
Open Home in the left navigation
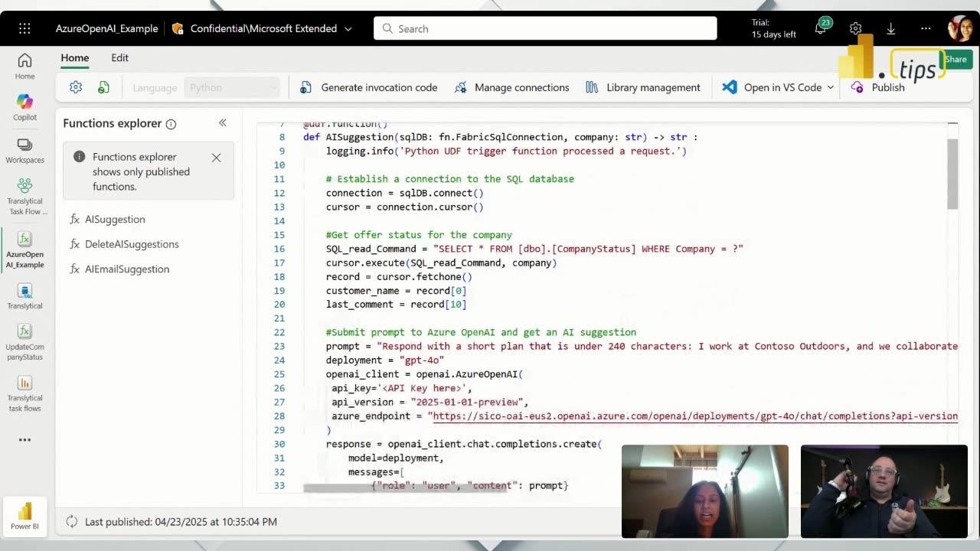pos(24,66)
